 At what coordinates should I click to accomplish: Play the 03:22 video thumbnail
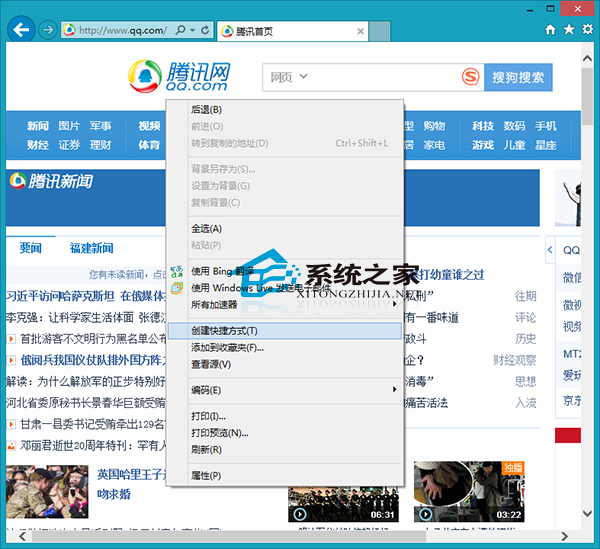click(469, 491)
